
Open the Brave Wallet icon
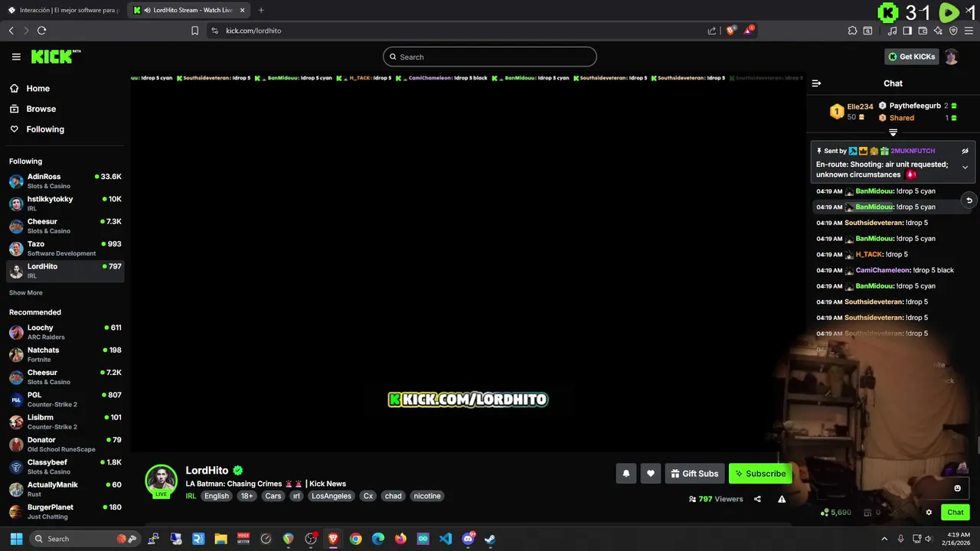pos(923,31)
